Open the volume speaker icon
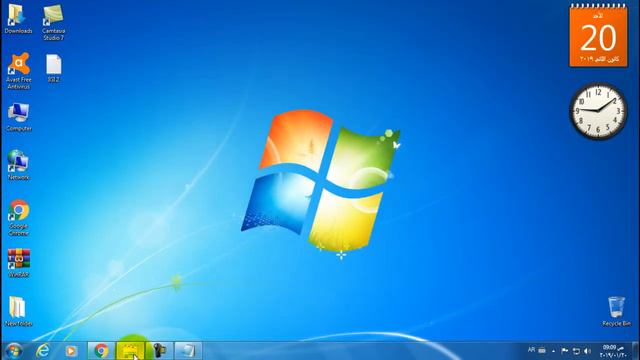 [x=587, y=351]
